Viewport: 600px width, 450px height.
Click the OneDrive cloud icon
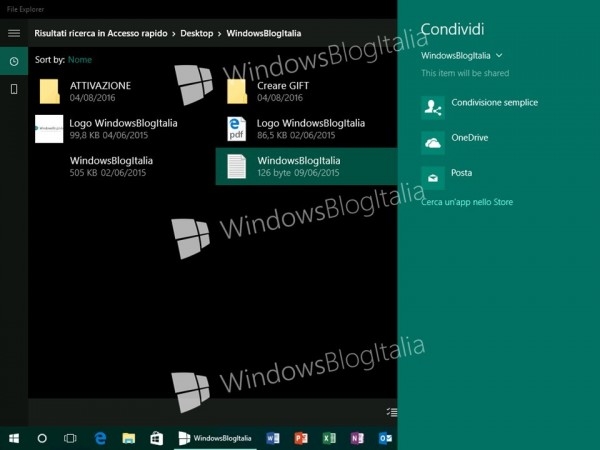(x=433, y=143)
